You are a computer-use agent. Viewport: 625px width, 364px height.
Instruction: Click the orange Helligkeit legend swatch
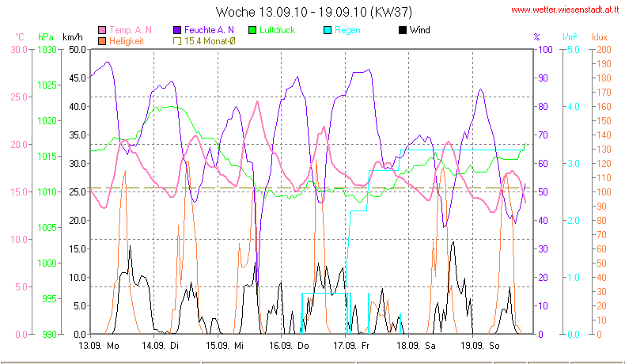102,41
